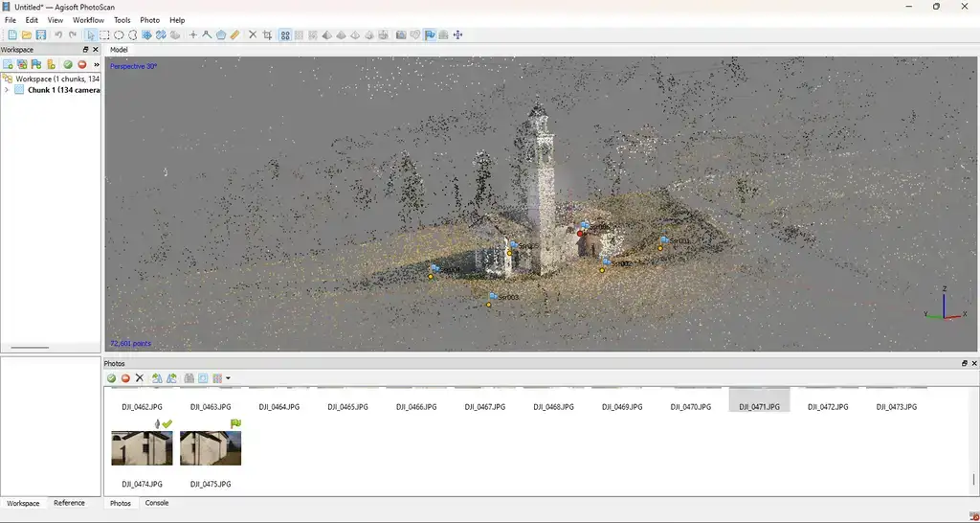980x523 pixels.
Task: Select the Rectangle Selection tool
Action: tap(104, 35)
